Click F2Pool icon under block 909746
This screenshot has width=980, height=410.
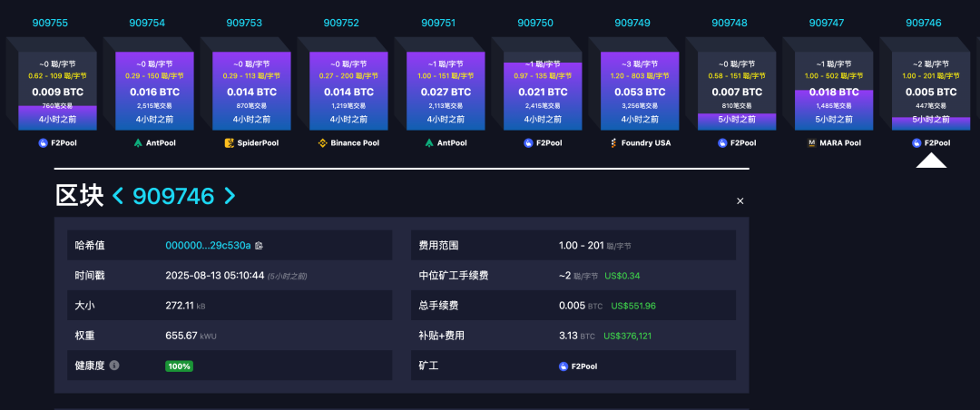tap(916, 143)
